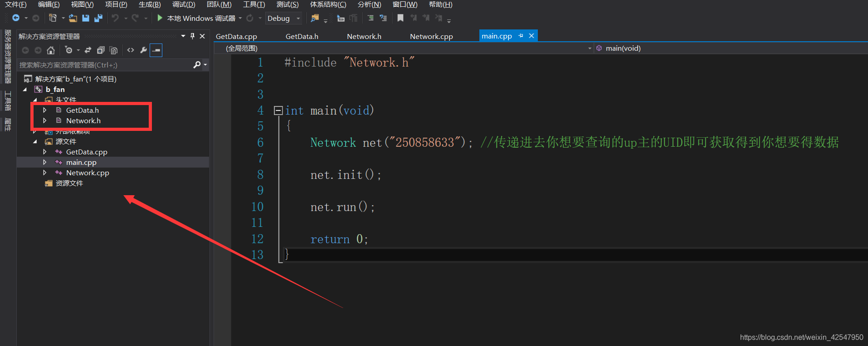868x346 pixels.
Task: Select Network.cpp in source files
Action: pos(88,173)
